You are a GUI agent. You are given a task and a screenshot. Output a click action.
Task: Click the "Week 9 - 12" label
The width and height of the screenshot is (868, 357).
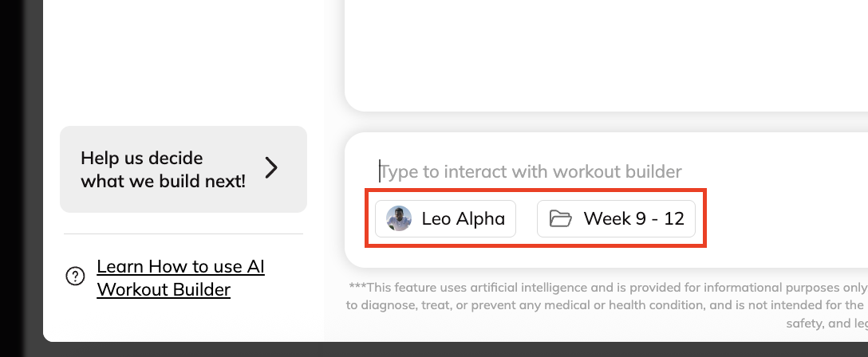(x=633, y=218)
